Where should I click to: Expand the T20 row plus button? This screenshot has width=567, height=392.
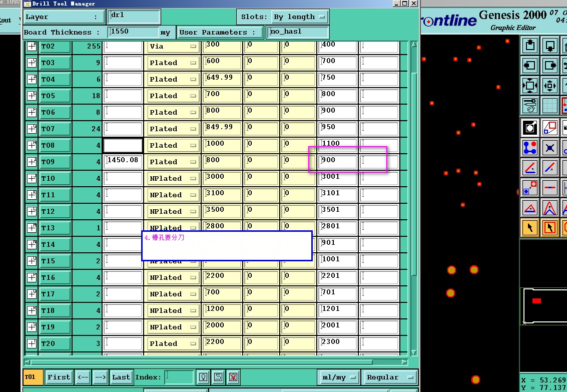click(32, 343)
